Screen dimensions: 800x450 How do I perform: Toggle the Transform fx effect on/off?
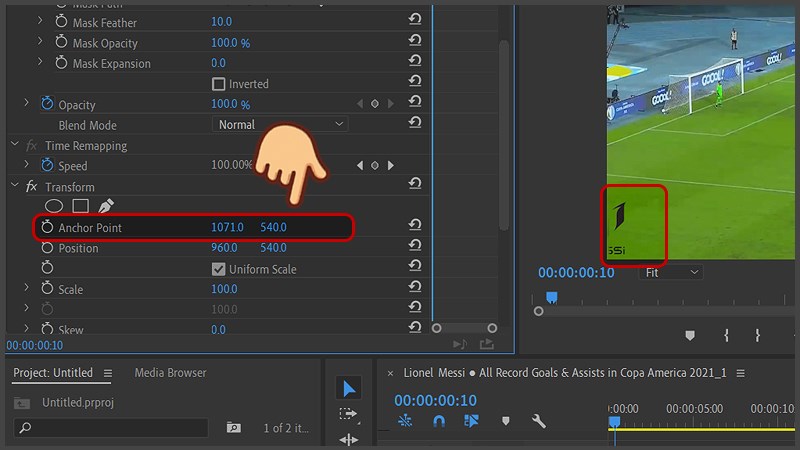click(32, 186)
